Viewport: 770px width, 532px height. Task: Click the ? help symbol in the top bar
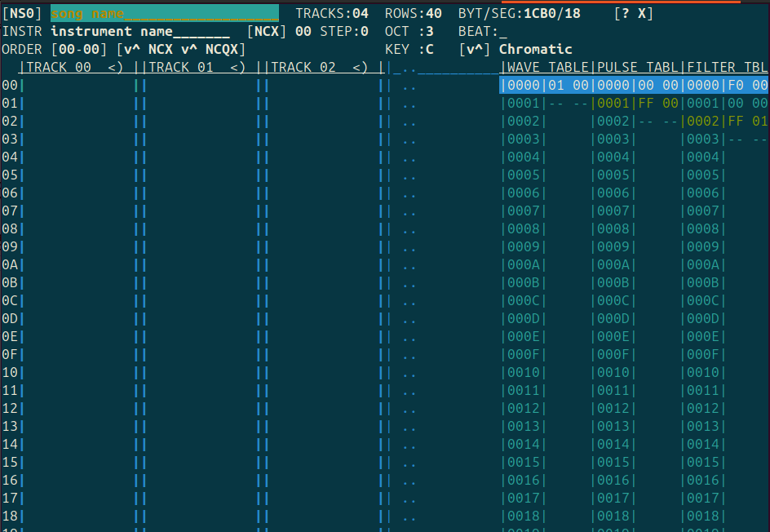pyautogui.click(x=625, y=14)
